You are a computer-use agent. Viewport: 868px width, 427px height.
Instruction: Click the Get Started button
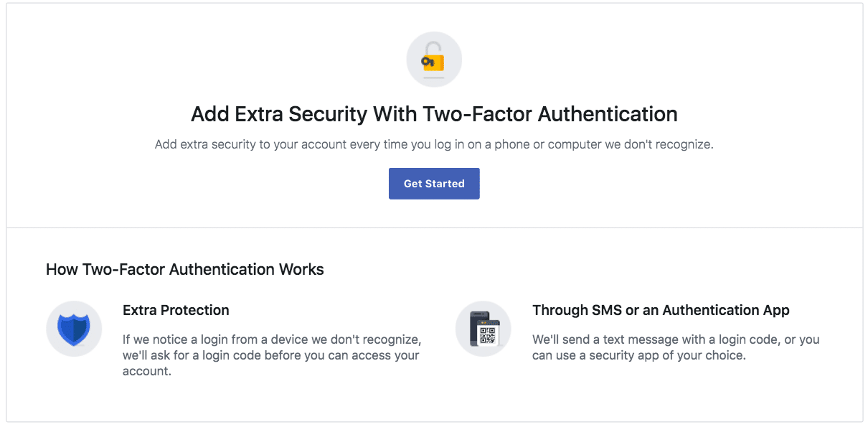coord(434,184)
